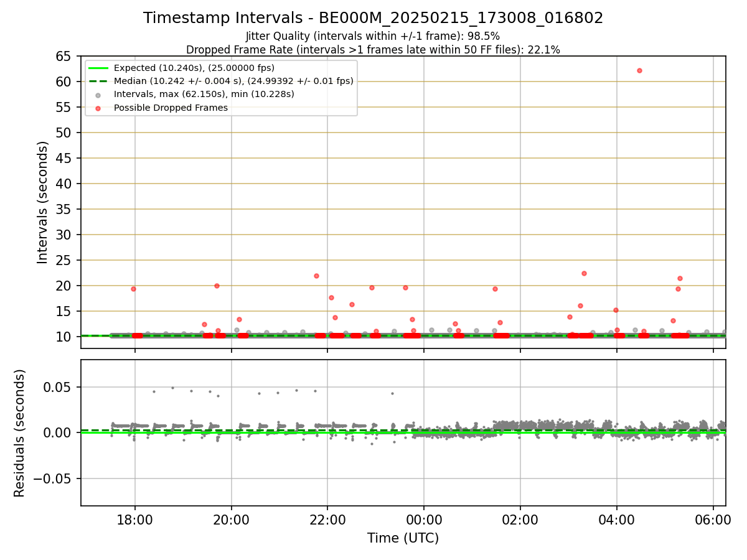The image size is (747, 560).
Task: Click the solid green line sample in legend
Action: pyautogui.click(x=98, y=68)
